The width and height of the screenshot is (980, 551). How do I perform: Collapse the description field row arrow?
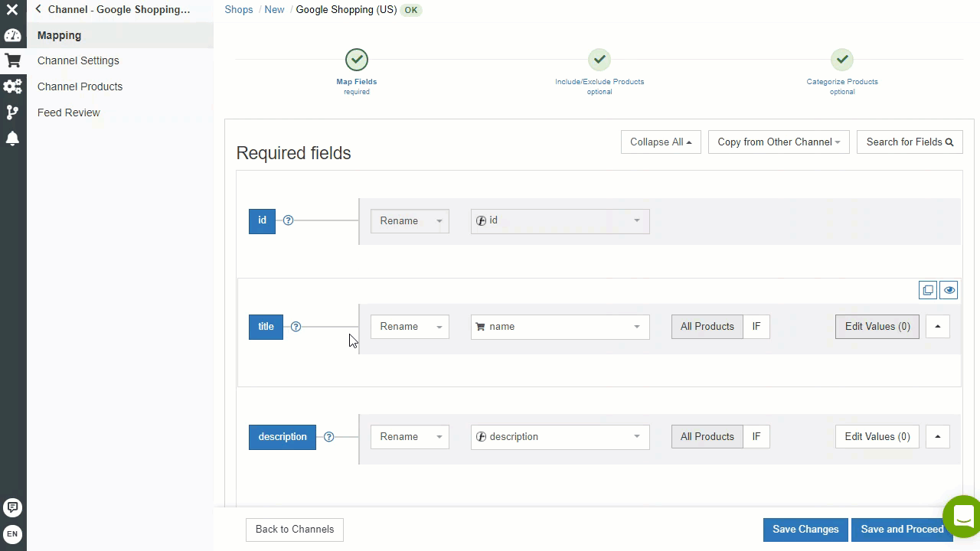pos(937,437)
